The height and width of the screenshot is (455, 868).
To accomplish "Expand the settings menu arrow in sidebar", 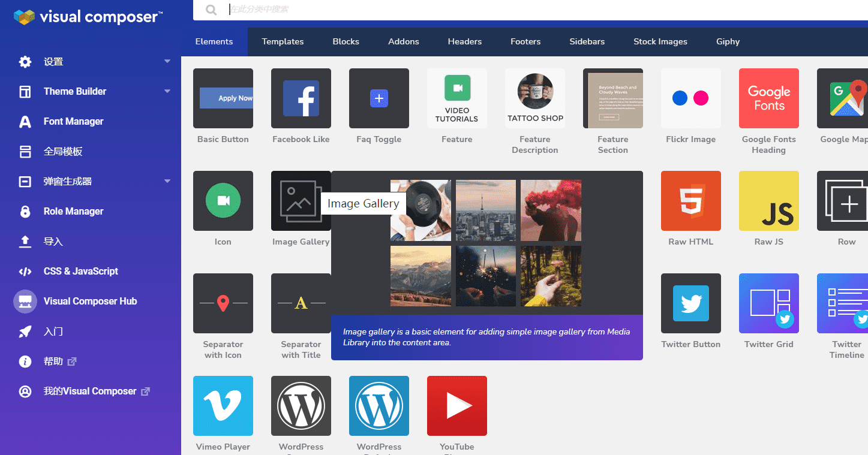I will [167, 61].
